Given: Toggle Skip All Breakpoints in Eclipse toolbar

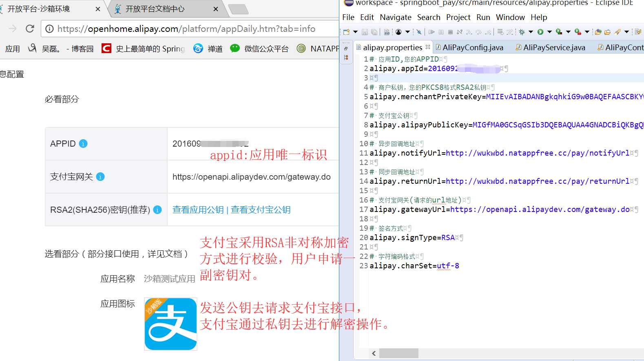Looking at the screenshot, I should [x=419, y=32].
